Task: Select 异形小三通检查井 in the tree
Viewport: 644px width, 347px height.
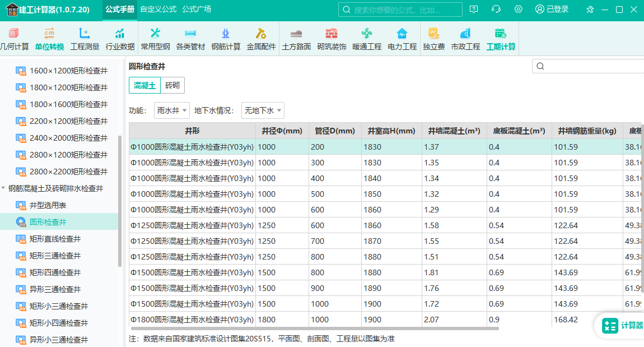Action: point(59,340)
